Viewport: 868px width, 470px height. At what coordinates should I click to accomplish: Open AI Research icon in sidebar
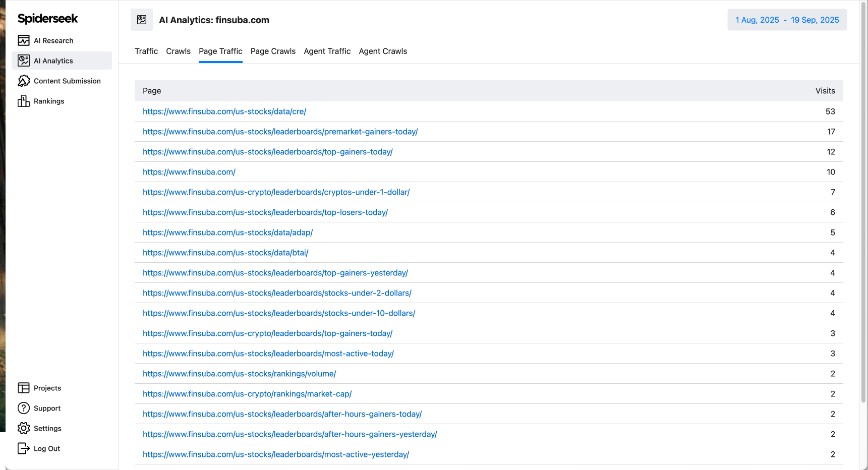[x=24, y=40]
